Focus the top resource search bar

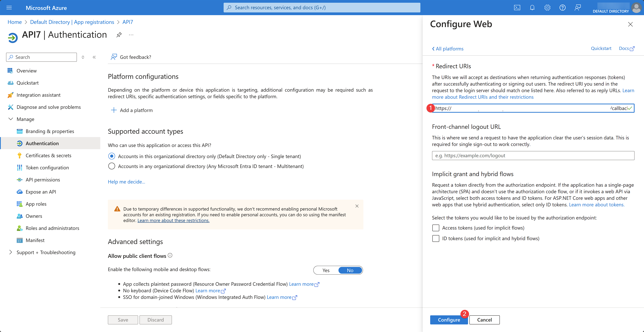(x=322, y=8)
